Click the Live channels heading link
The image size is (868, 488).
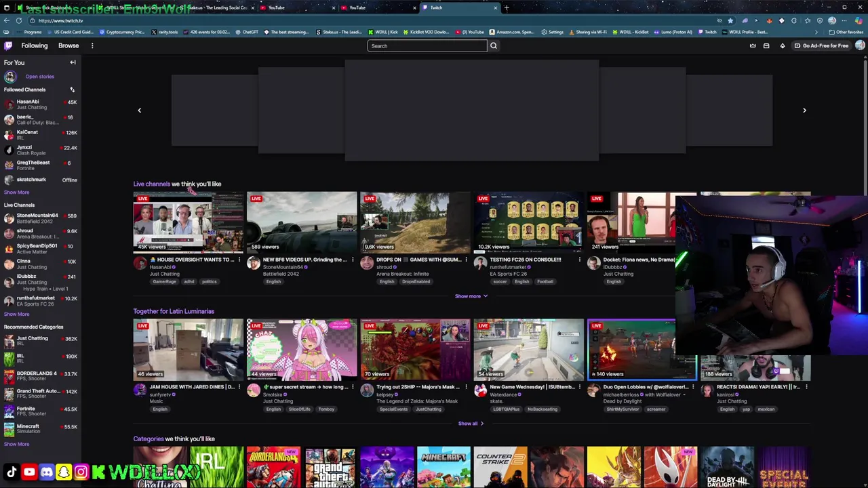[152, 184]
